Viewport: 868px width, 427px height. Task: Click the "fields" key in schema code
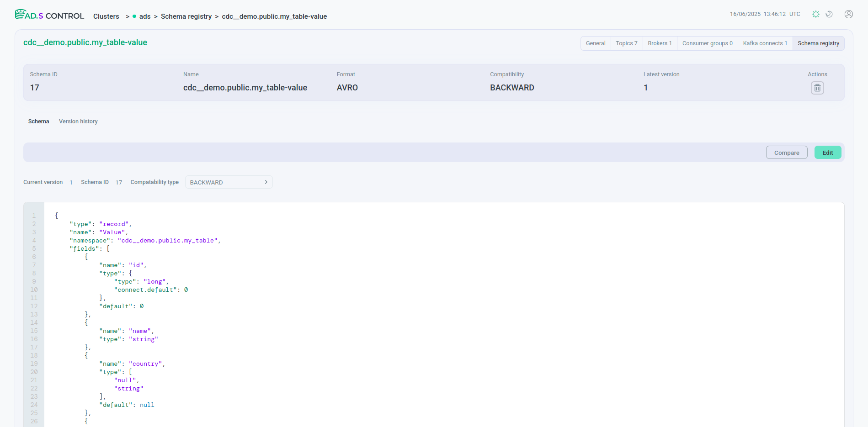[84, 249]
